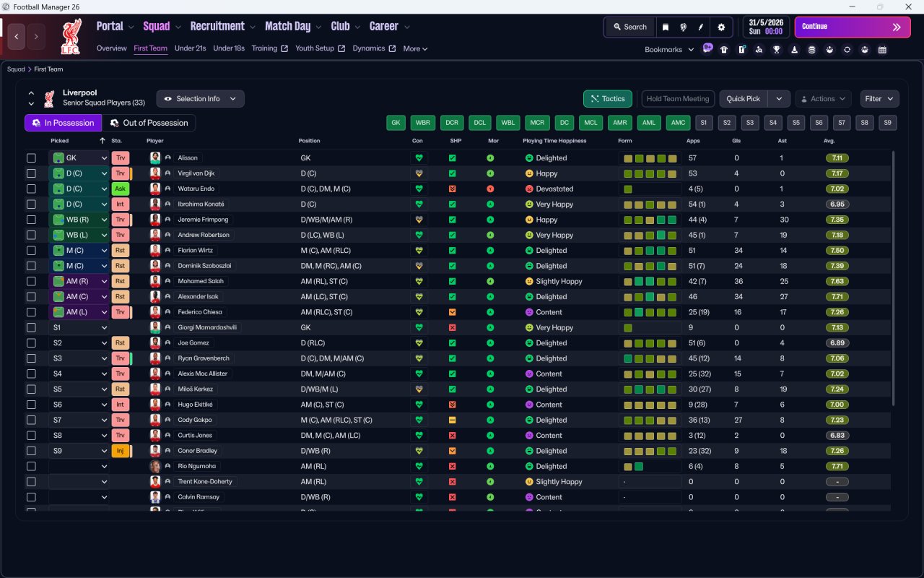
Task: Click the sharpness icon for Cody Gakpo
Action: coord(452,420)
